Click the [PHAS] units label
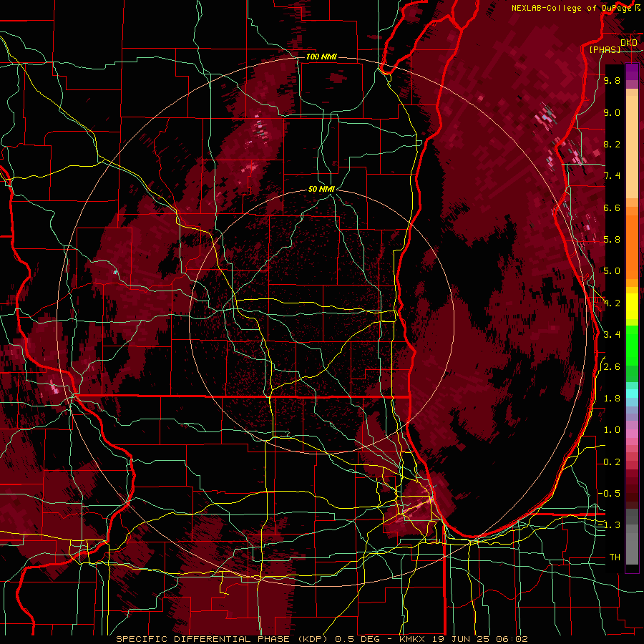Image resolution: width=644 pixels, height=644 pixels. pos(605,49)
